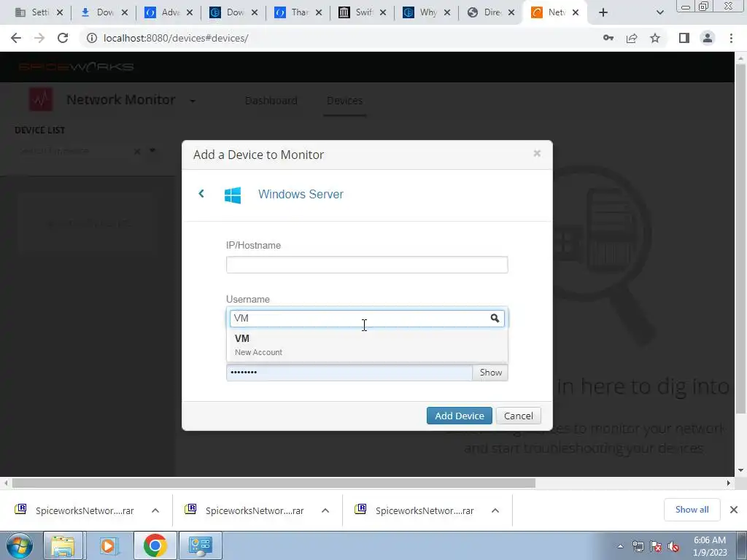Show the hidden password
The width and height of the screenshot is (747, 560).
pos(490,373)
